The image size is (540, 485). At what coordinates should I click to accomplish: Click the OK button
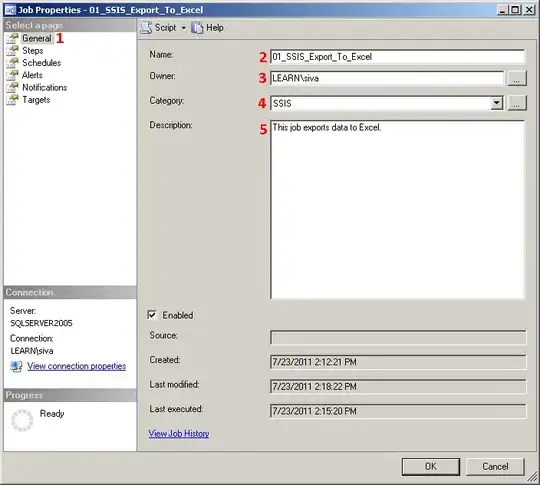coord(430,466)
